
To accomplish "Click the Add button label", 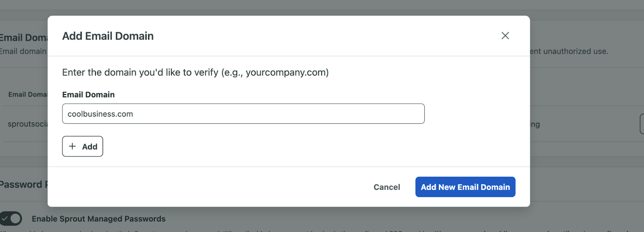I will coord(90,147).
